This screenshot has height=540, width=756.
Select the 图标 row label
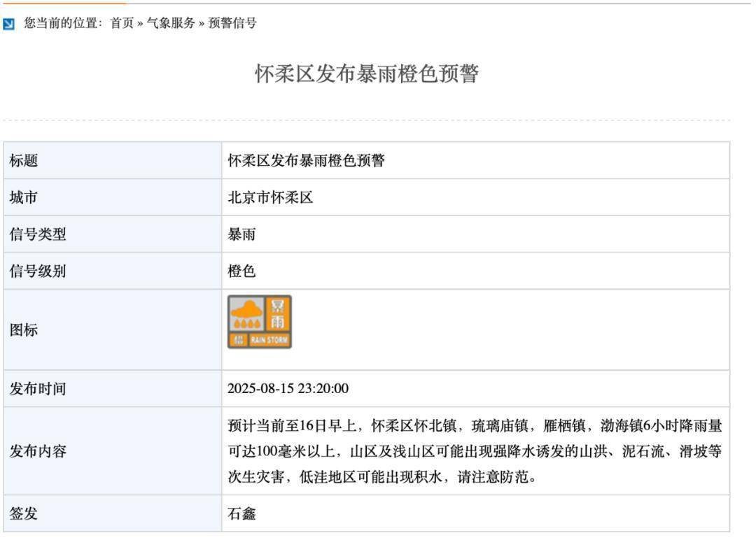point(24,330)
